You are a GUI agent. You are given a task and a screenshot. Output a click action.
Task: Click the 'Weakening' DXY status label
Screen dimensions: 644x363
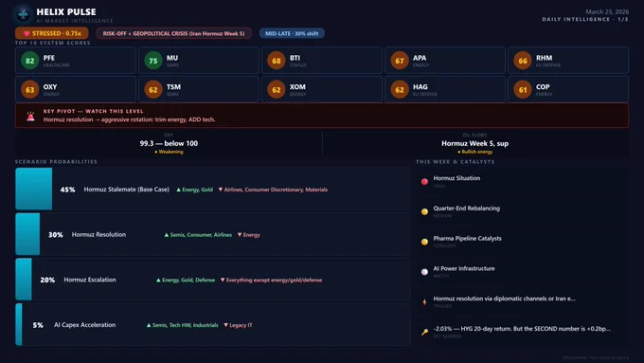click(169, 152)
